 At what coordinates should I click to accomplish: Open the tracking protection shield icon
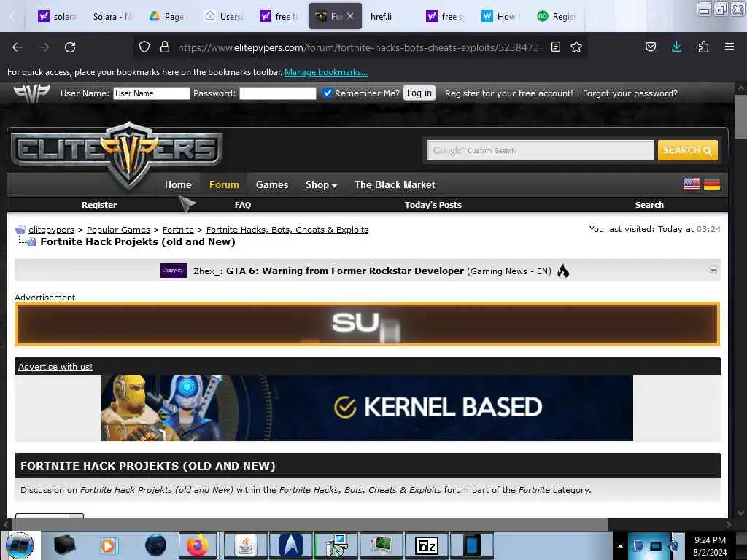pos(144,47)
